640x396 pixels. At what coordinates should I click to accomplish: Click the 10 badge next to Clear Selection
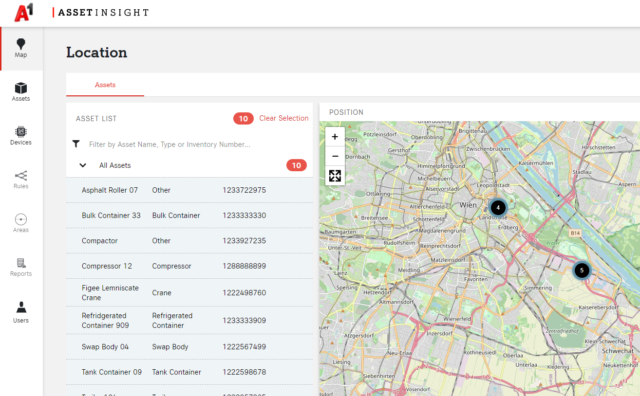click(243, 118)
